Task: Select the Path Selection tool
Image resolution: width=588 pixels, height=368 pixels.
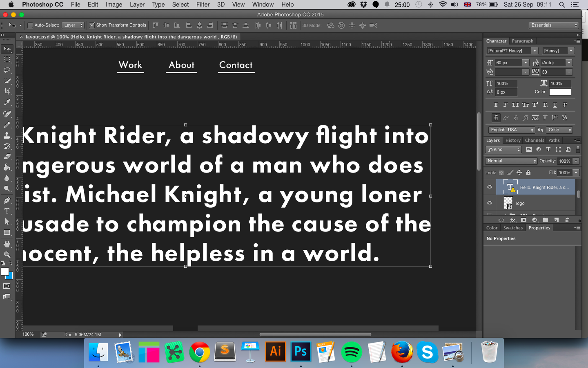Action: point(7,222)
